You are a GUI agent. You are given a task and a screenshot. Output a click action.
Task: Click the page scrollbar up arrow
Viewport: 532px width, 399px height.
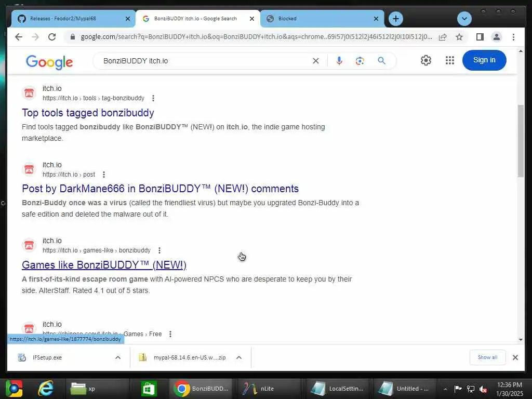pyautogui.click(x=521, y=51)
